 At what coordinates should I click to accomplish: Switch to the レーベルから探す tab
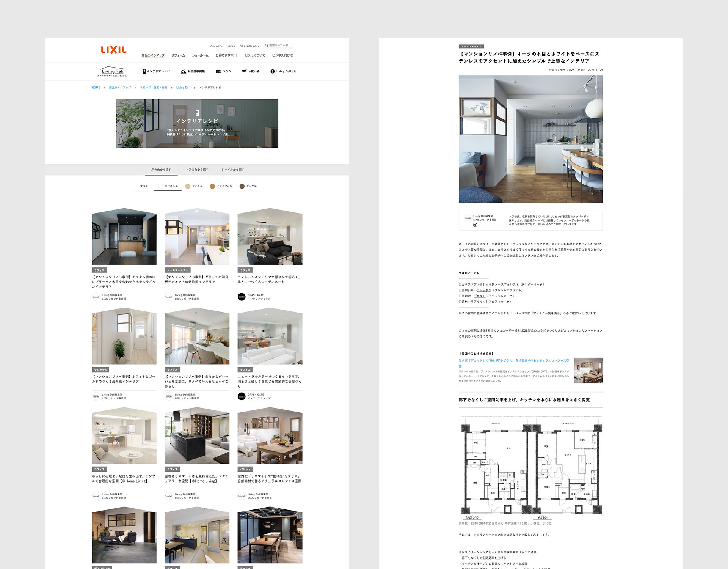click(233, 170)
